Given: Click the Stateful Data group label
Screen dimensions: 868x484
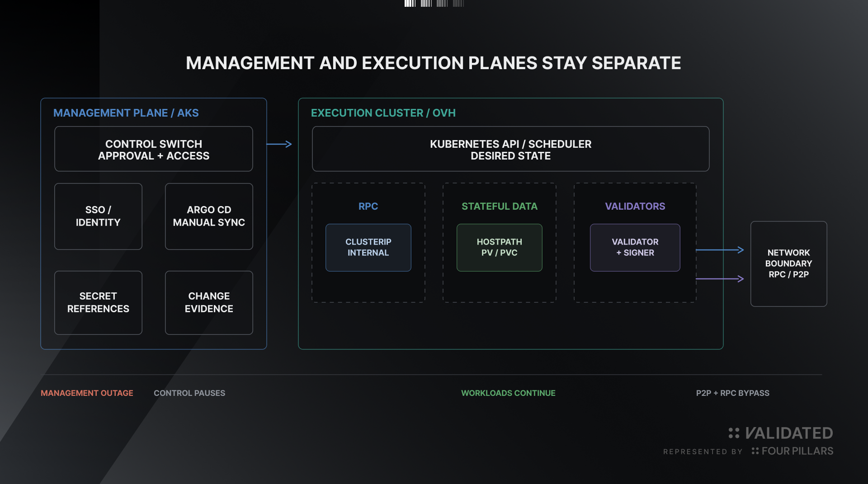Looking at the screenshot, I should click(500, 206).
